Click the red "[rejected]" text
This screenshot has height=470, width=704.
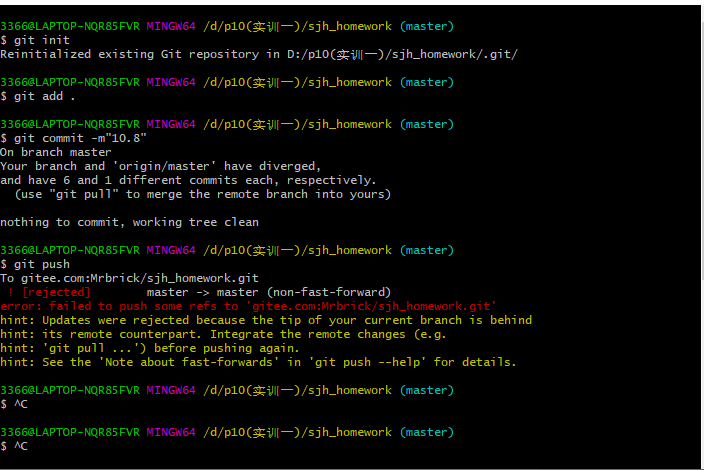point(56,292)
